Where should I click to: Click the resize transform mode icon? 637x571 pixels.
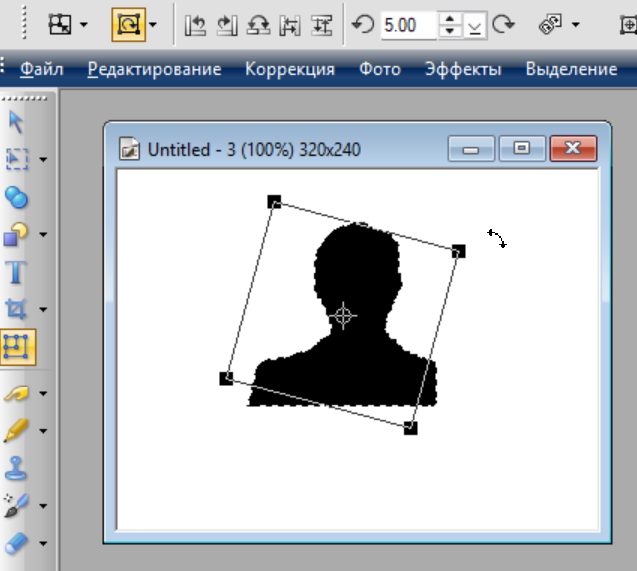pyautogui.click(x=60, y=24)
